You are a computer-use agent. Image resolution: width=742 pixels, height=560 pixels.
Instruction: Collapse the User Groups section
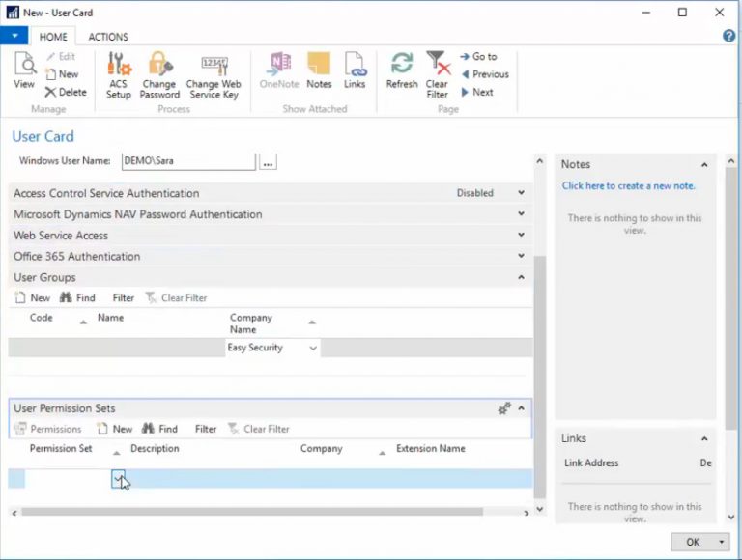522,278
